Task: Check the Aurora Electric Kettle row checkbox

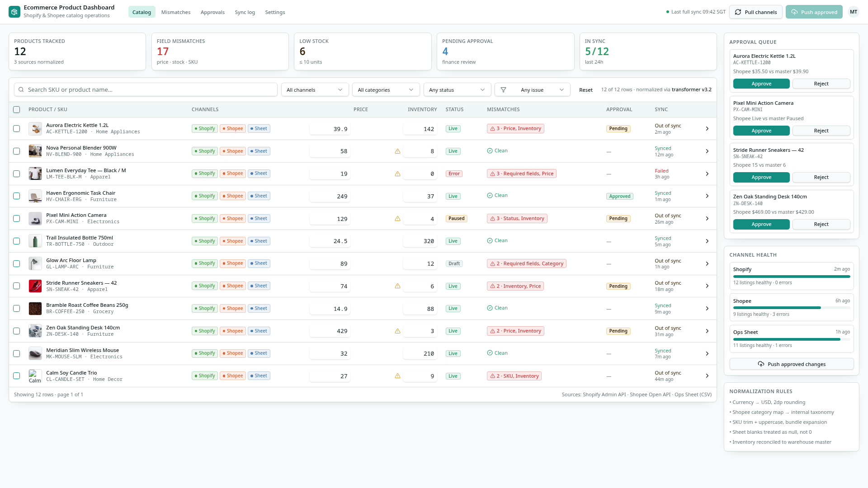Action: click(x=17, y=129)
